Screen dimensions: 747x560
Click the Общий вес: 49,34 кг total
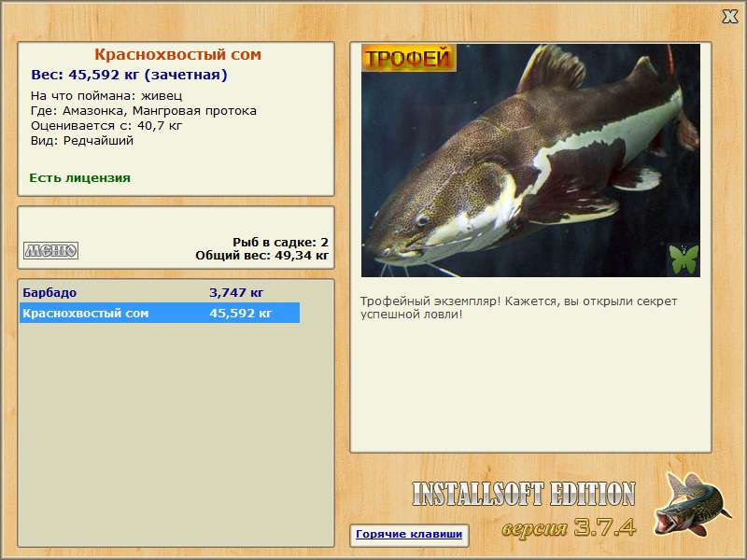(262, 255)
